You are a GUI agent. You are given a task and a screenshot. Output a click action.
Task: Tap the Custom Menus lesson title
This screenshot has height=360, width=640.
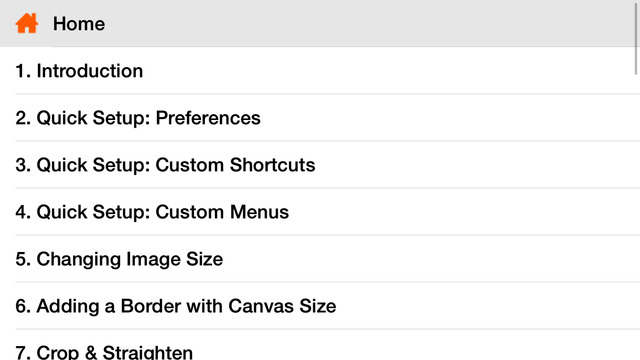[x=222, y=212]
